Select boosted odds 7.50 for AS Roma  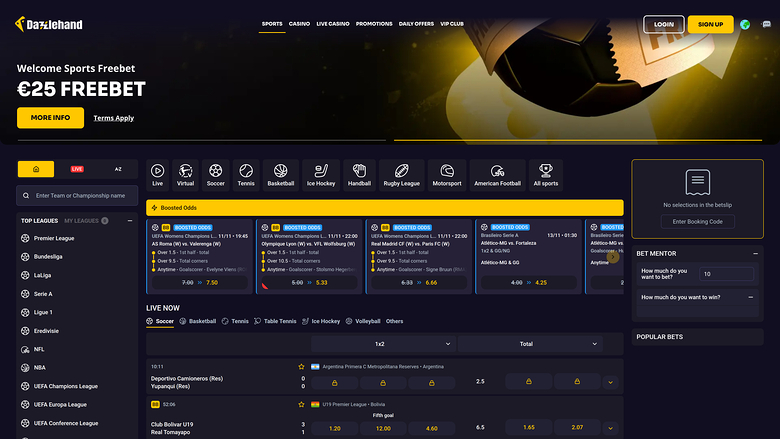(200, 282)
